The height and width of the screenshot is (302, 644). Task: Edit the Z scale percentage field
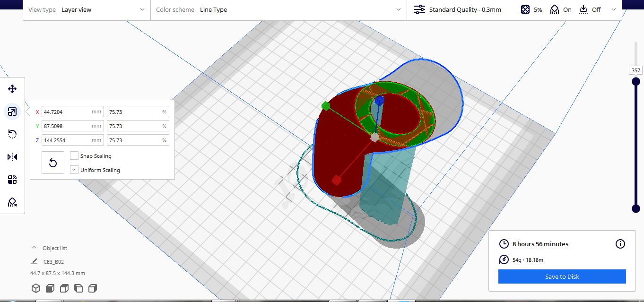point(138,140)
